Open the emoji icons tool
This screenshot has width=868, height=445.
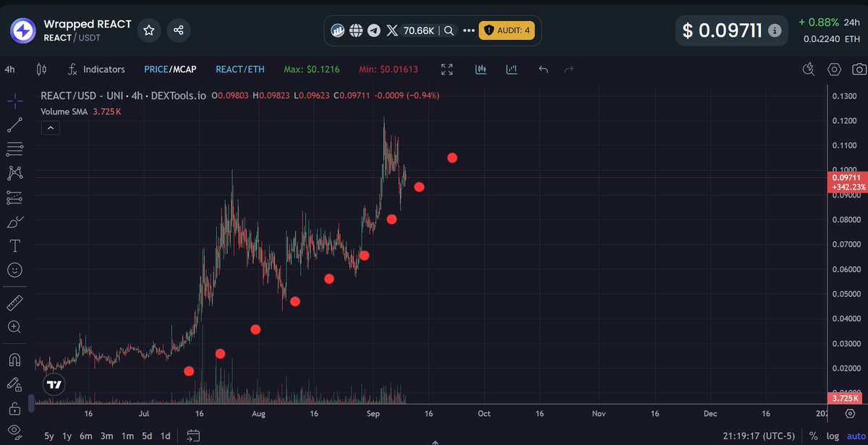pyautogui.click(x=14, y=270)
